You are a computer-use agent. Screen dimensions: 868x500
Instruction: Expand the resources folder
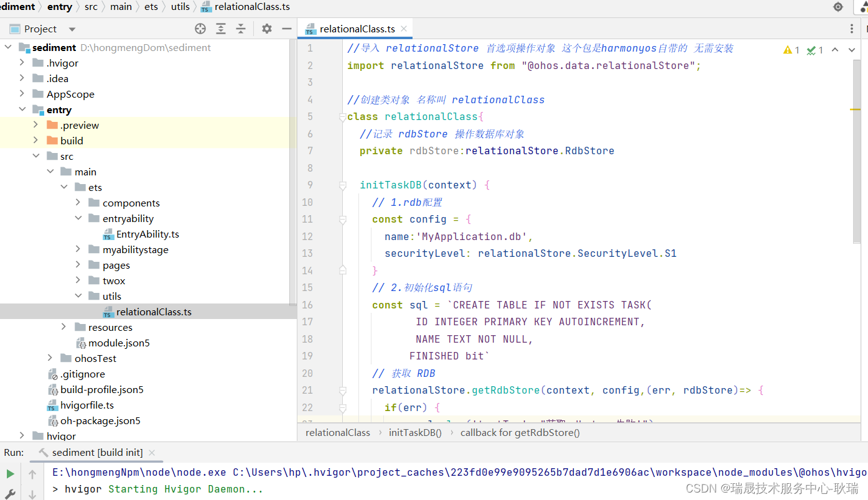click(x=64, y=327)
